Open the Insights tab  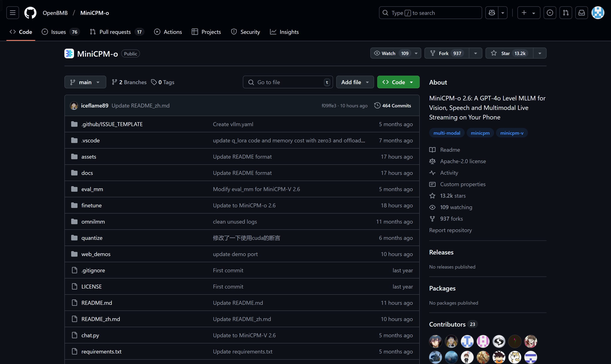[284, 32]
